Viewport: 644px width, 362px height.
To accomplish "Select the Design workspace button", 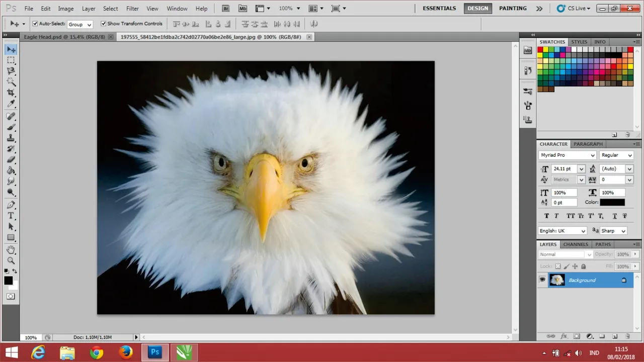I will click(x=477, y=9).
